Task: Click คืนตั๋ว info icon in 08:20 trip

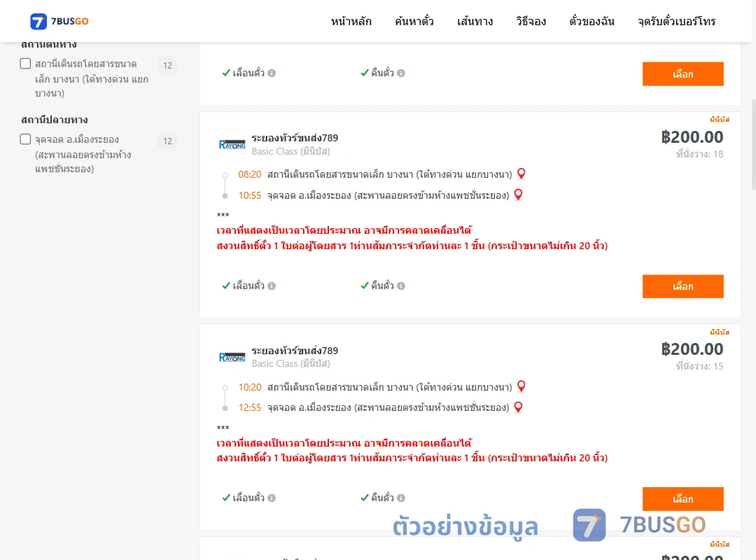Action: click(401, 286)
